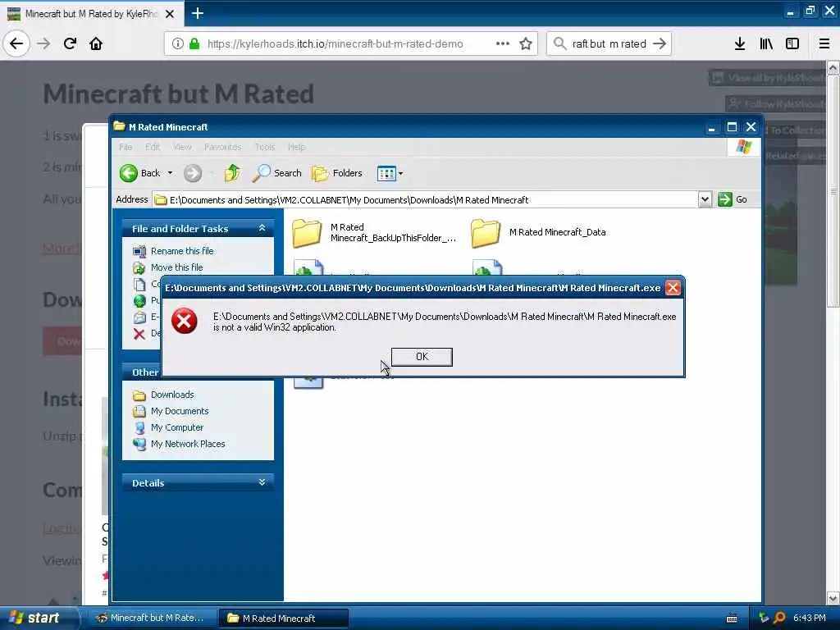This screenshot has width=840, height=630.
Task: Click scroll-down arrow of page scrollbar
Action: 833,598
